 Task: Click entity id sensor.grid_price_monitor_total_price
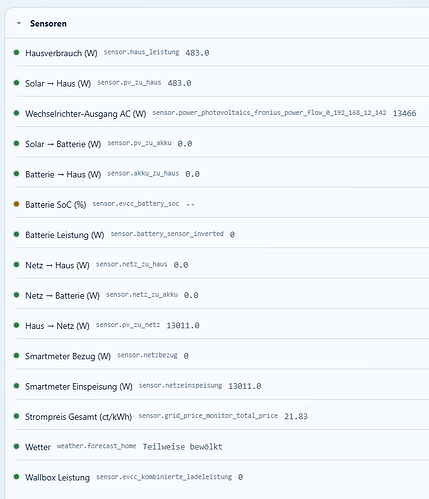click(x=208, y=416)
